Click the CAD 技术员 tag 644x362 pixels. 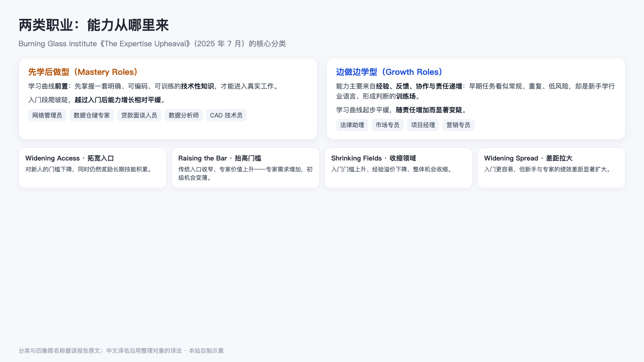point(226,115)
